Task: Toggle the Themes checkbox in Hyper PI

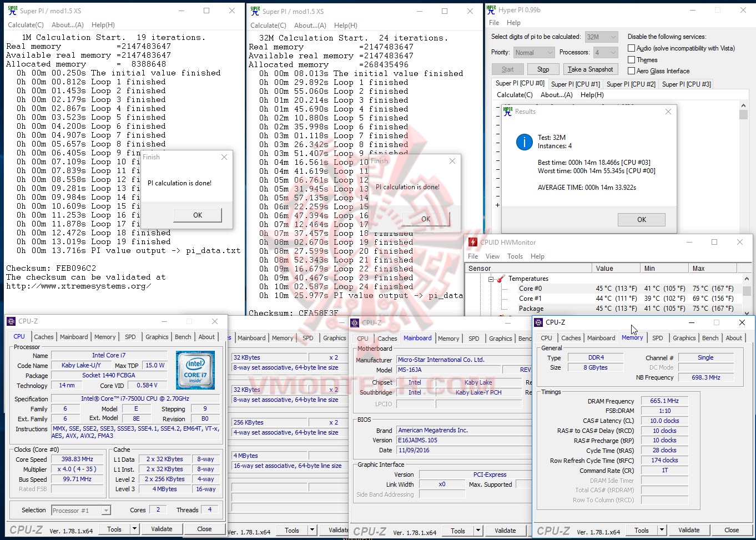Action: (x=631, y=60)
